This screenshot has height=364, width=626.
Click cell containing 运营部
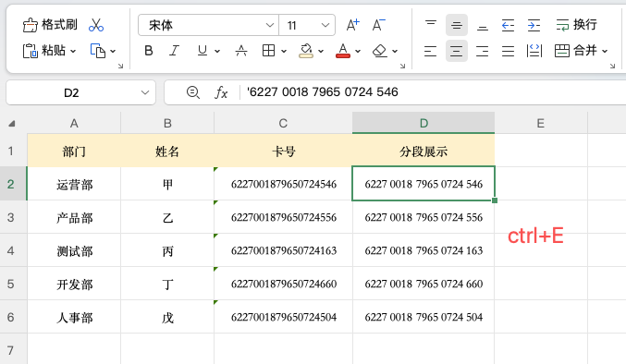pyautogui.click(x=74, y=184)
